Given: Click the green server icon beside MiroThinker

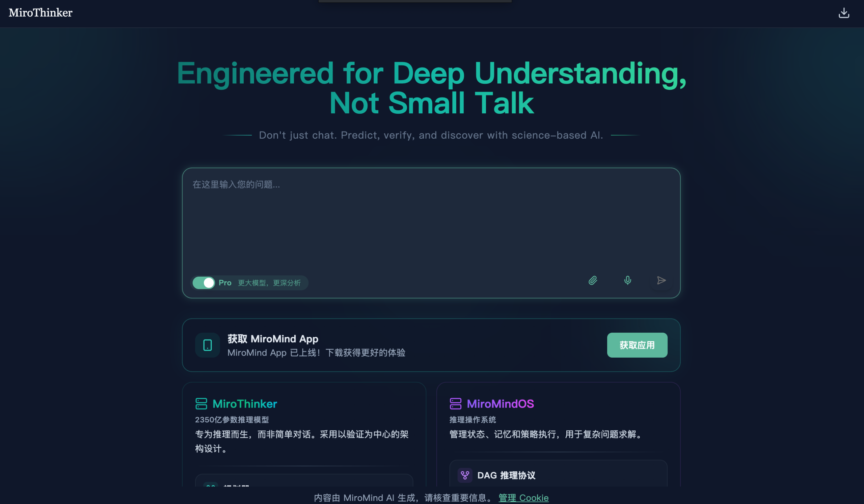Looking at the screenshot, I should point(202,404).
